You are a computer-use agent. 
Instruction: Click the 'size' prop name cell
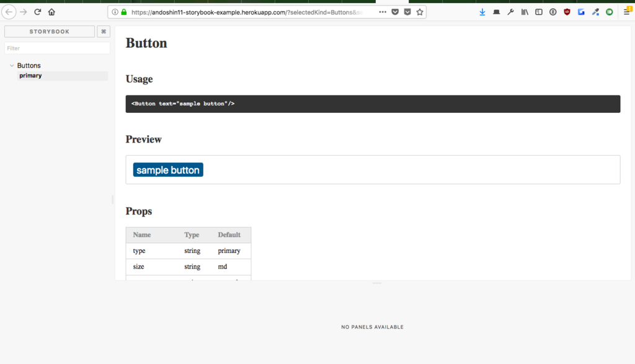(138, 267)
